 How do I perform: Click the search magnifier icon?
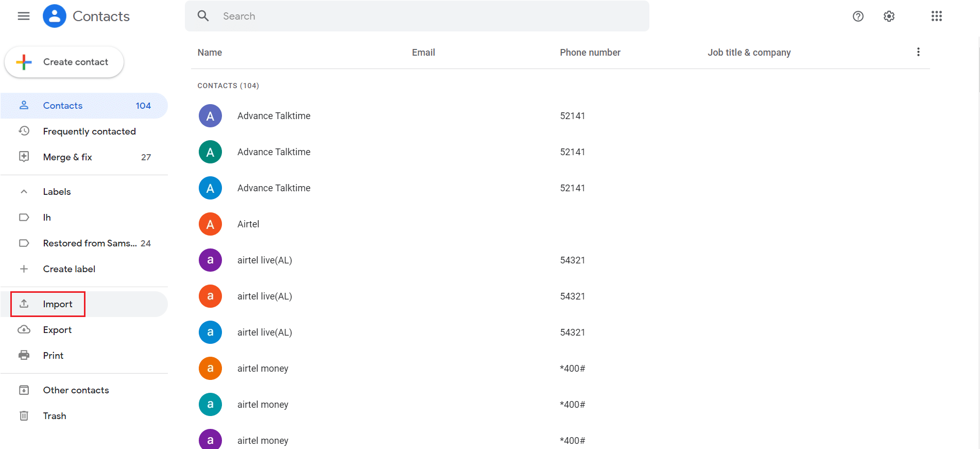[x=203, y=16]
